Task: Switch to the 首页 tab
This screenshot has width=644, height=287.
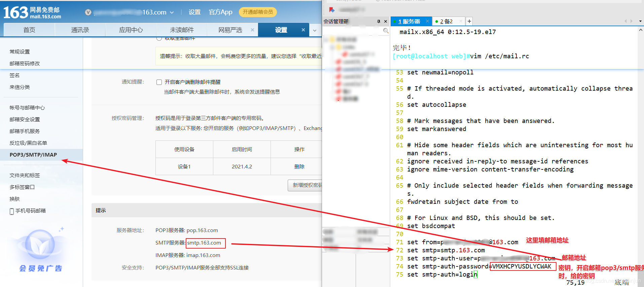Action: (x=29, y=30)
